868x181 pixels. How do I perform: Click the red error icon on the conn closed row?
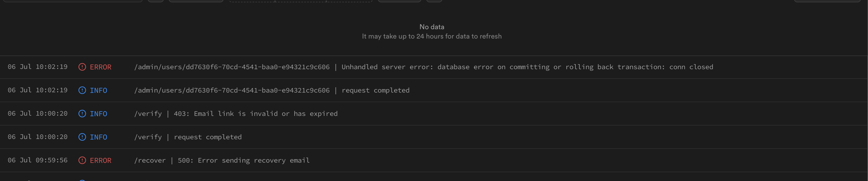coord(82,67)
